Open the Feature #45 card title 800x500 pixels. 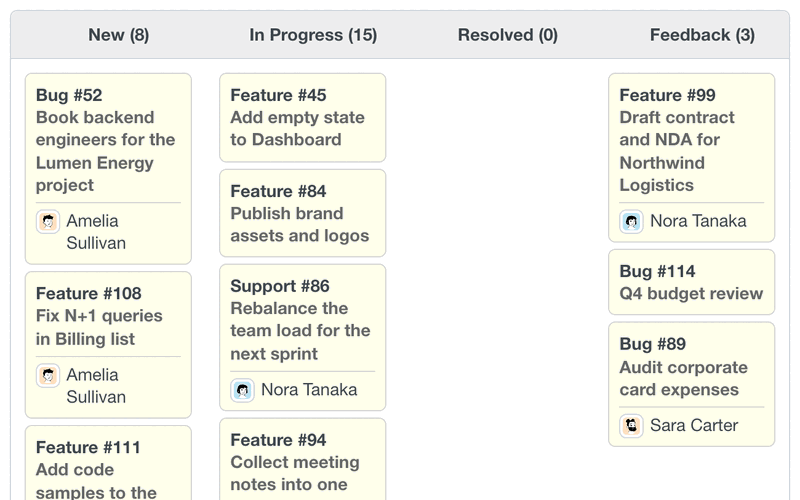tap(278, 95)
